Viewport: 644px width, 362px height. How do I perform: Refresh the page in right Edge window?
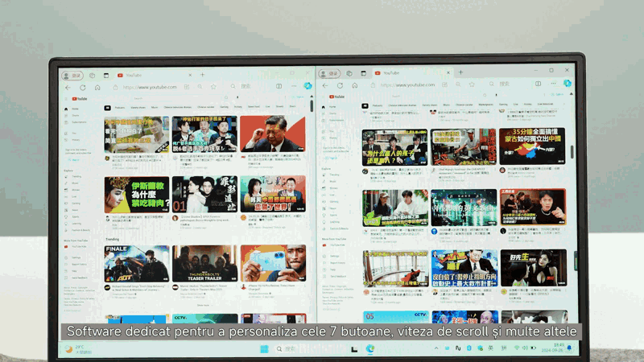340,85
